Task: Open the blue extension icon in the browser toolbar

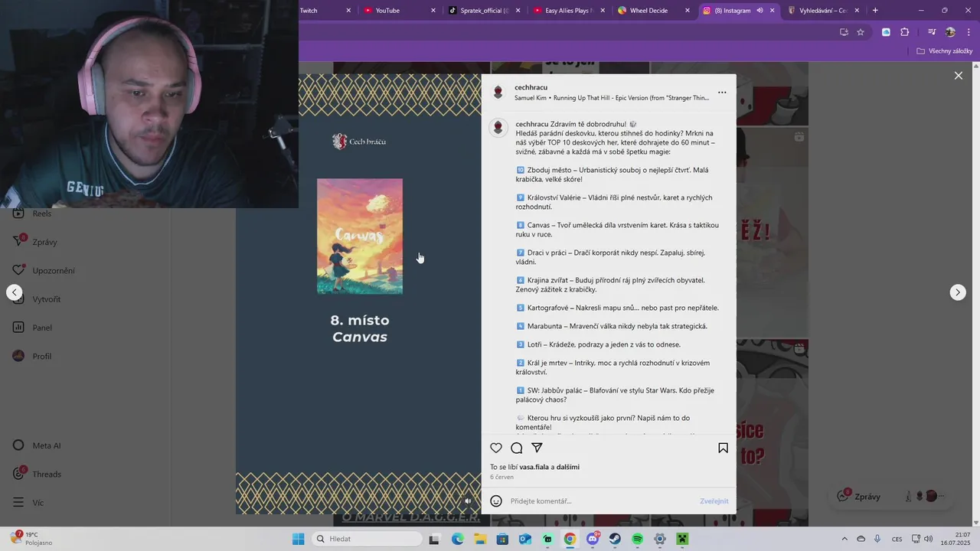Action: [x=886, y=32]
